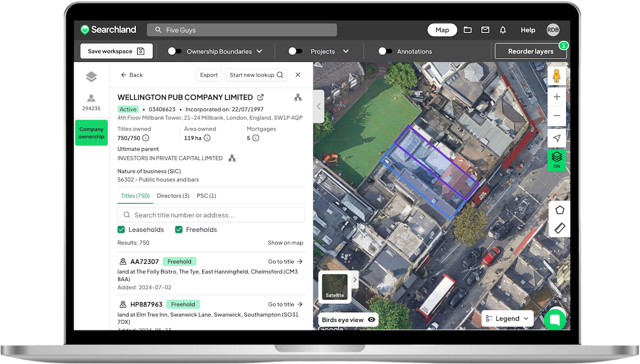Toggle Ownership Boundaries switch

coord(174,51)
